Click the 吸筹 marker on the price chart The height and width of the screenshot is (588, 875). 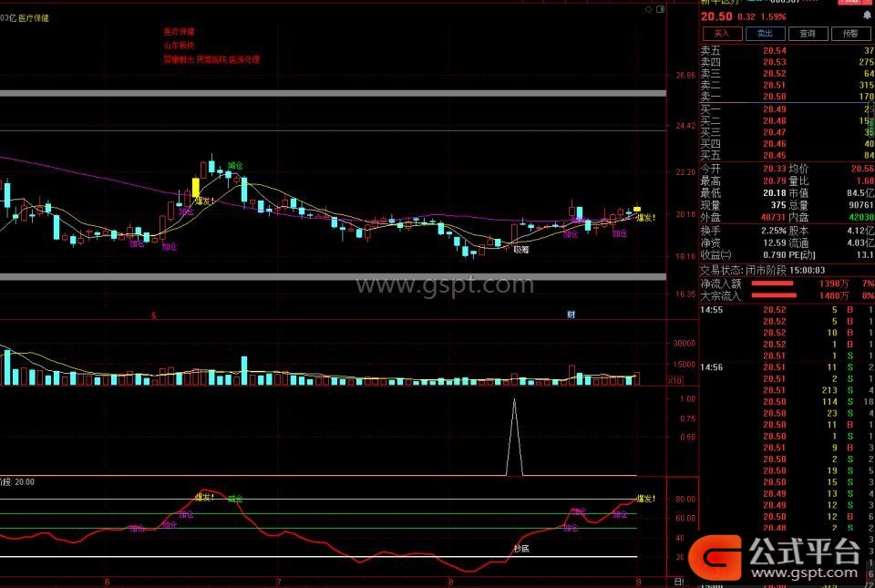click(x=521, y=250)
